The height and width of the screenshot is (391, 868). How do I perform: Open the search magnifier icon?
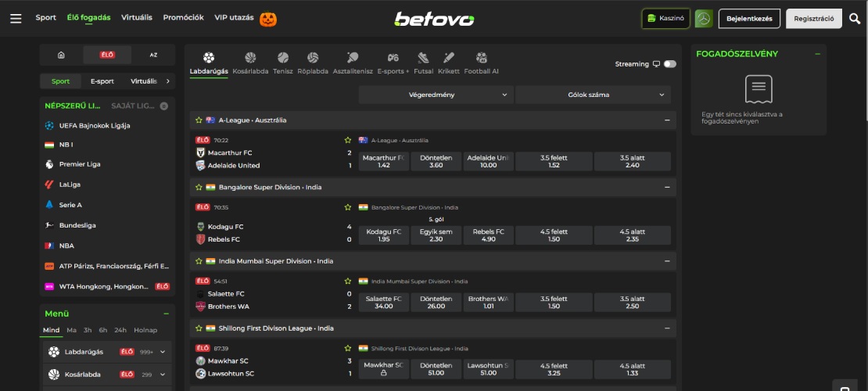[855, 19]
